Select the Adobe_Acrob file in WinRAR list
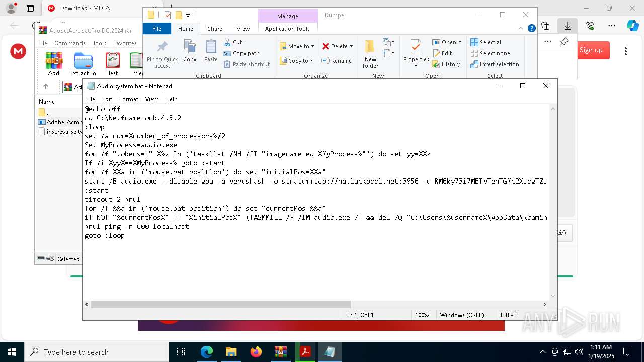 point(60,122)
